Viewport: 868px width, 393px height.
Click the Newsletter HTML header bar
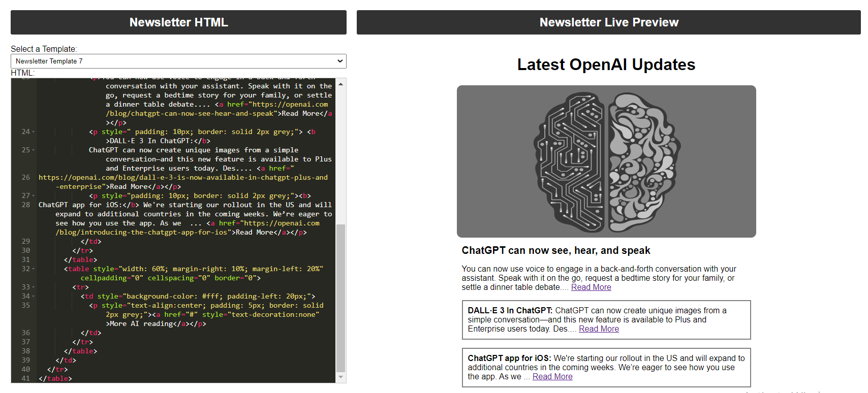178,22
